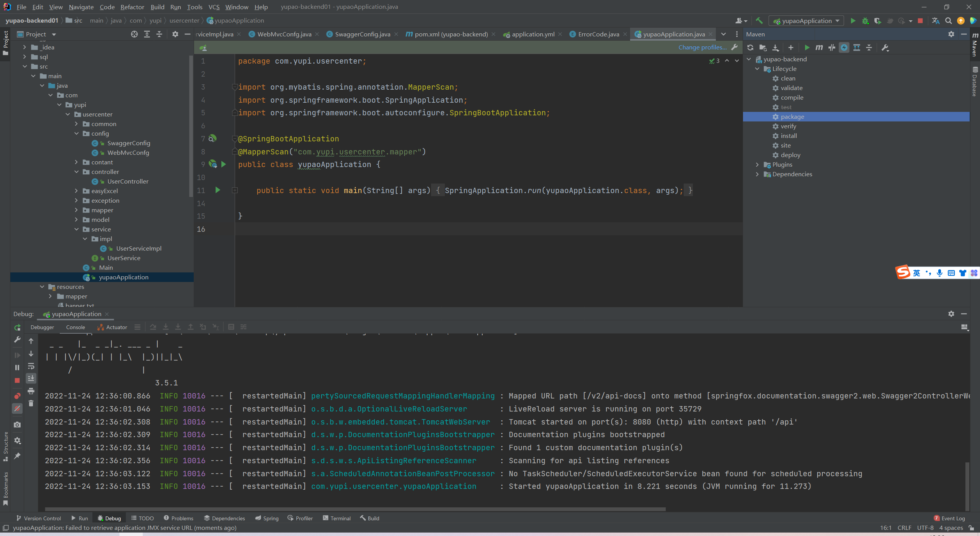Open the Terminal tool window button
Image resolution: width=980 pixels, height=536 pixels.
point(336,518)
